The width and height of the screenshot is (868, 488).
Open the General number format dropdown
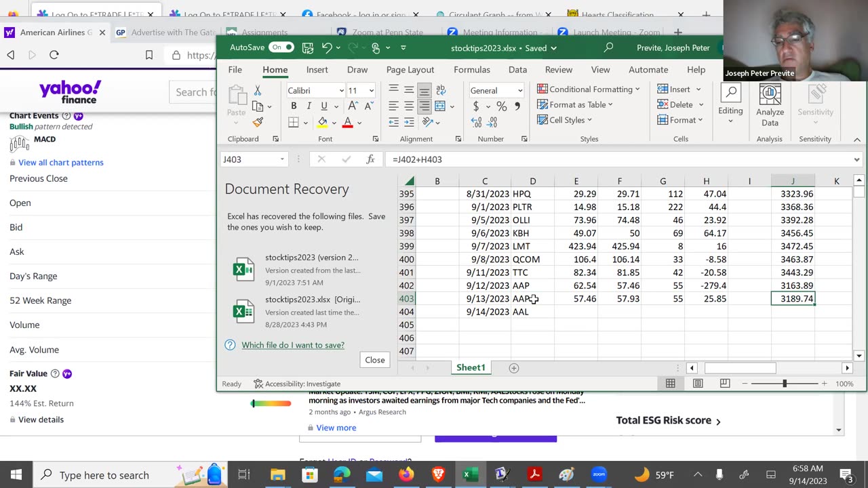point(520,91)
